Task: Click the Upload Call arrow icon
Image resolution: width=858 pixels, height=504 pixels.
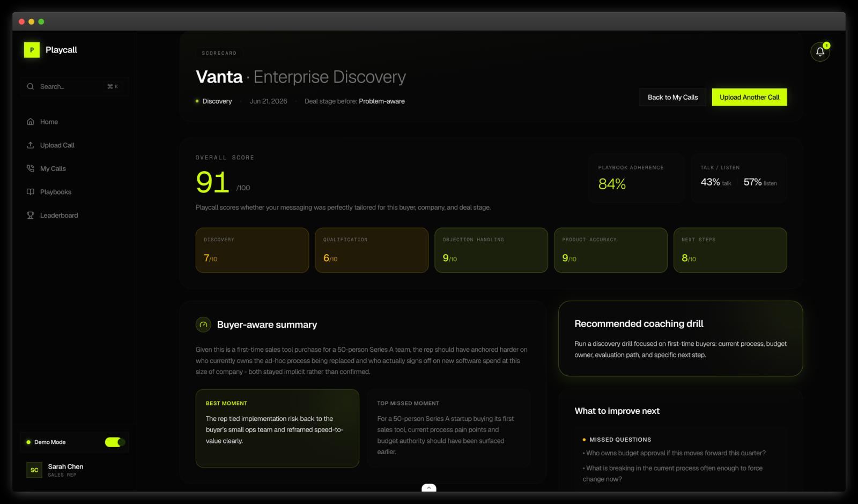Action: point(31,145)
